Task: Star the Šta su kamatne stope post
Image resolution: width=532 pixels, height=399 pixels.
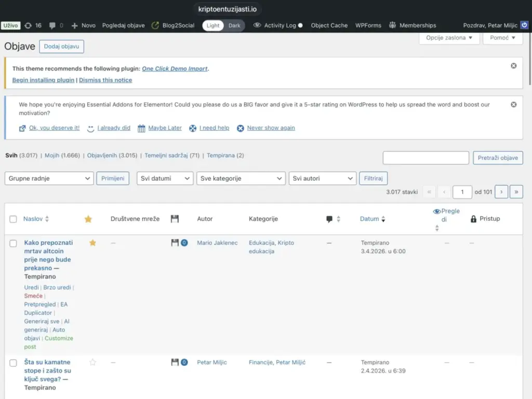Action: [x=92, y=362]
